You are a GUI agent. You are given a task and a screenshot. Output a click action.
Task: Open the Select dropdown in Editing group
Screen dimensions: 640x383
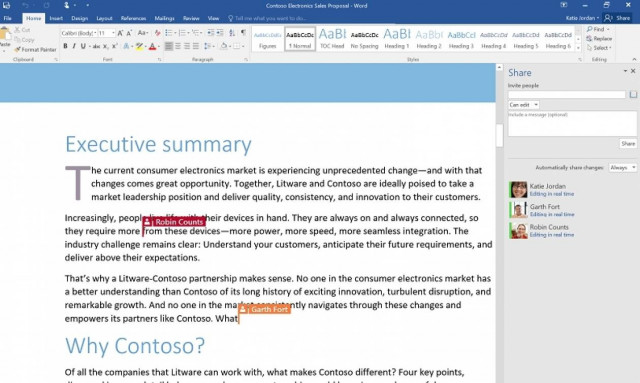[x=599, y=48]
